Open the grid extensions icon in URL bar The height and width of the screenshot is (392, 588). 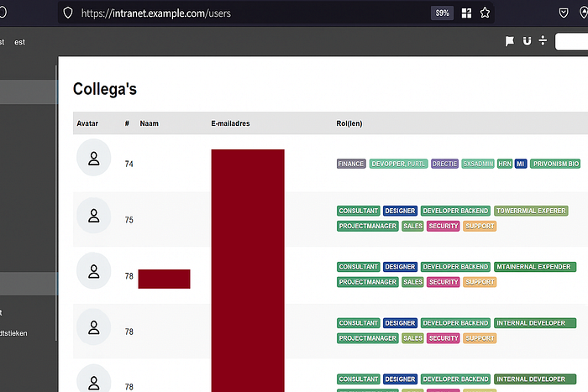[466, 13]
